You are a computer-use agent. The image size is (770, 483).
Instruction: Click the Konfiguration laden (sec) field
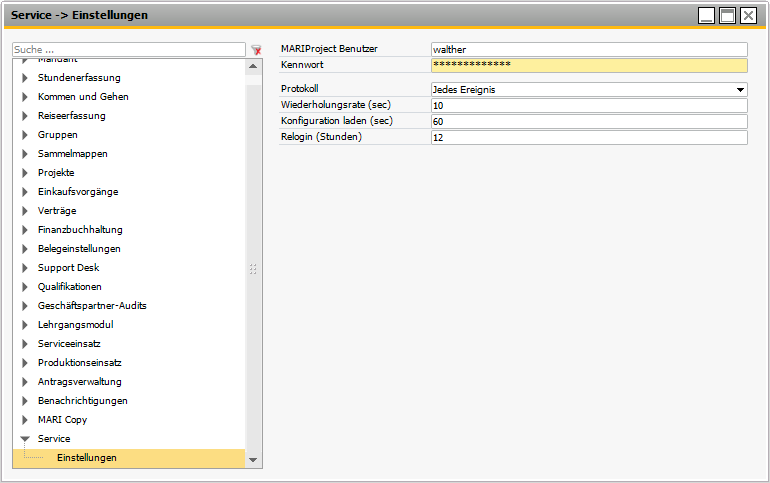pyautogui.click(x=588, y=121)
